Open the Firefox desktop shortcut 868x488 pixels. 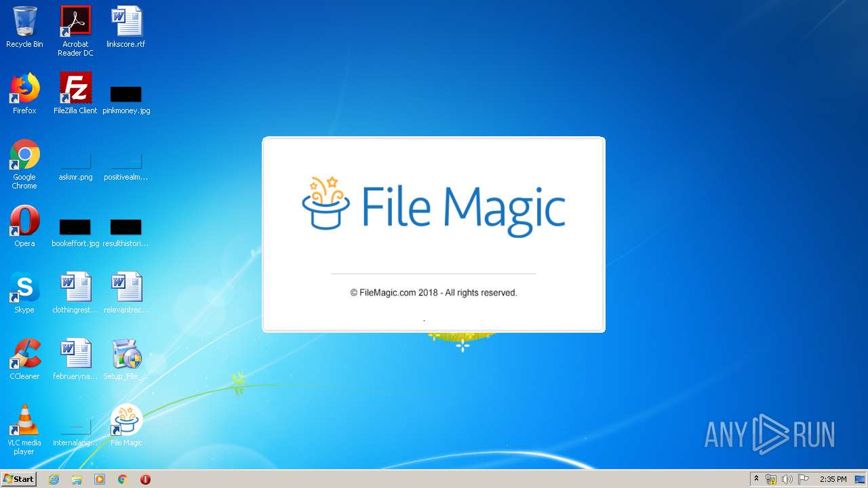(24, 94)
